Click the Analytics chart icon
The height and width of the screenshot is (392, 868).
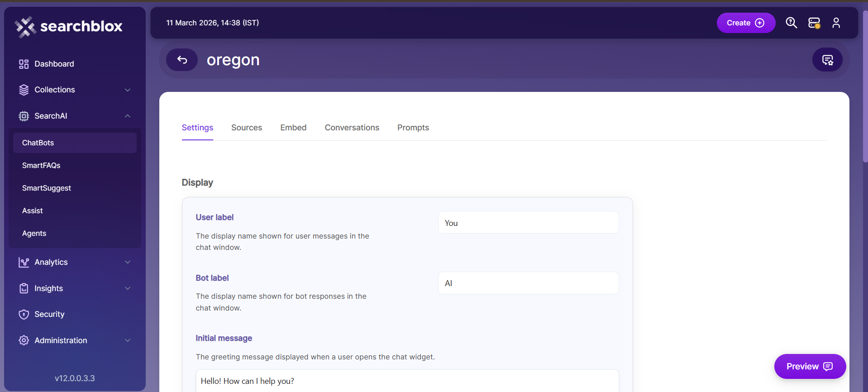(x=24, y=262)
